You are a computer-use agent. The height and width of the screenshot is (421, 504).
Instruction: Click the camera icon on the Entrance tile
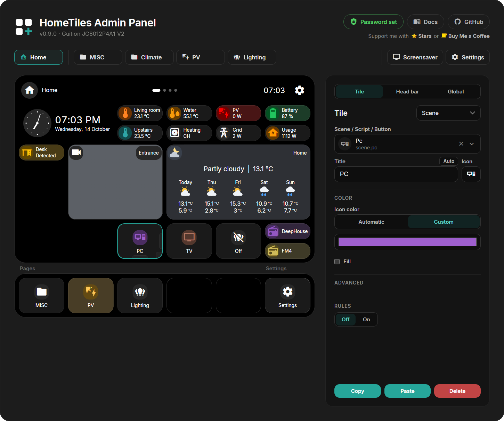[76, 152]
